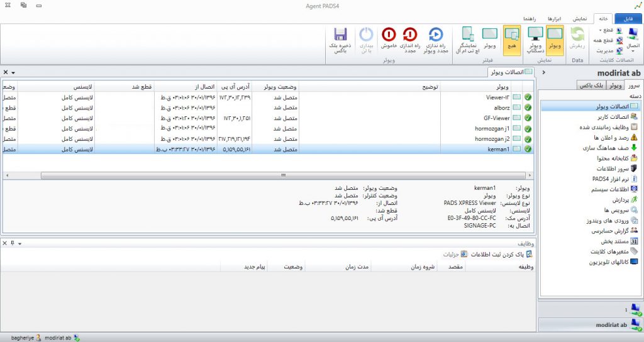
Task: Click the Desktop viewer (ویوئر دسکتاپ) display icon
Action: [535, 35]
